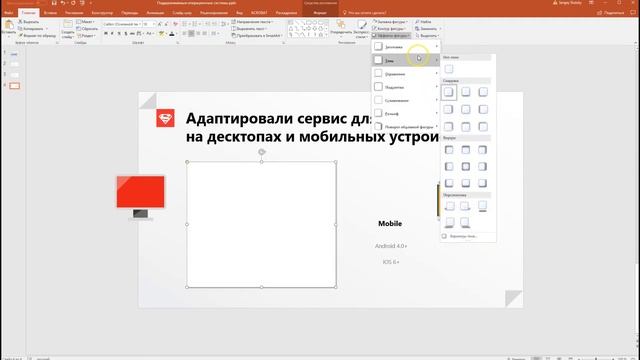The width and height of the screenshot is (640, 360).
Task: Toggle strikethrough text formatting
Action: click(132, 33)
